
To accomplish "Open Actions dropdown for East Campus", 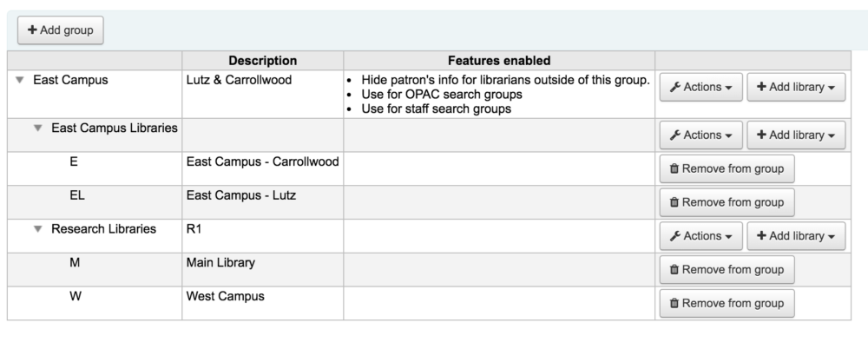I will point(700,87).
